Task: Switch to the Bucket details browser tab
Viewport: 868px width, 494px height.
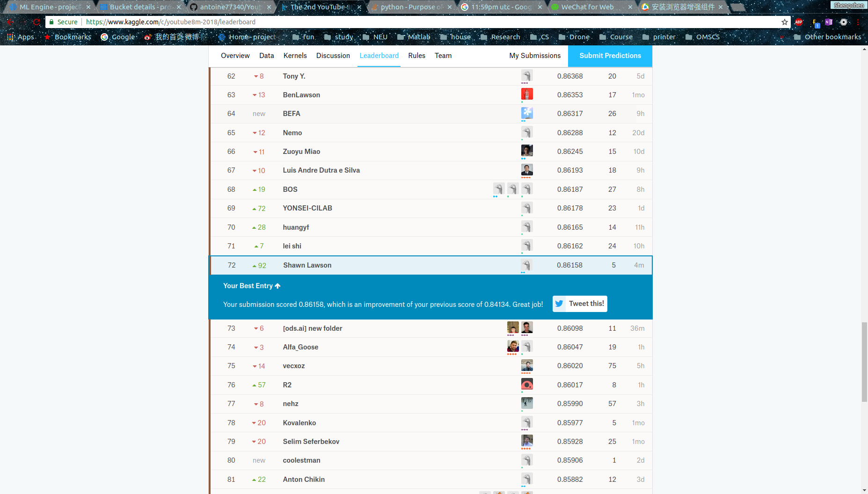Action: coord(139,7)
